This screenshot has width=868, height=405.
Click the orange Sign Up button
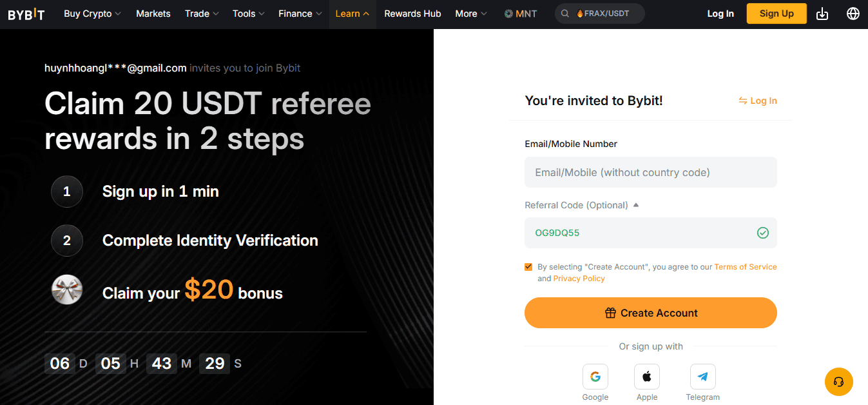pyautogui.click(x=776, y=13)
